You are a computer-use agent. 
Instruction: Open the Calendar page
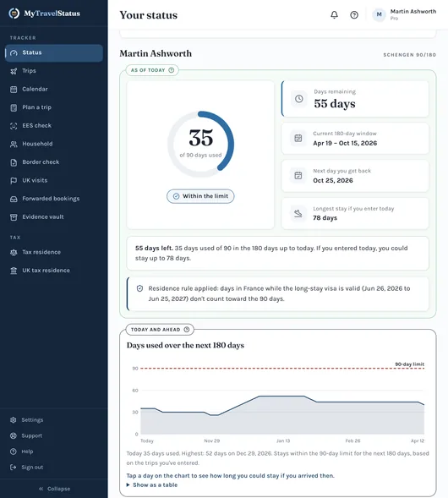35,89
